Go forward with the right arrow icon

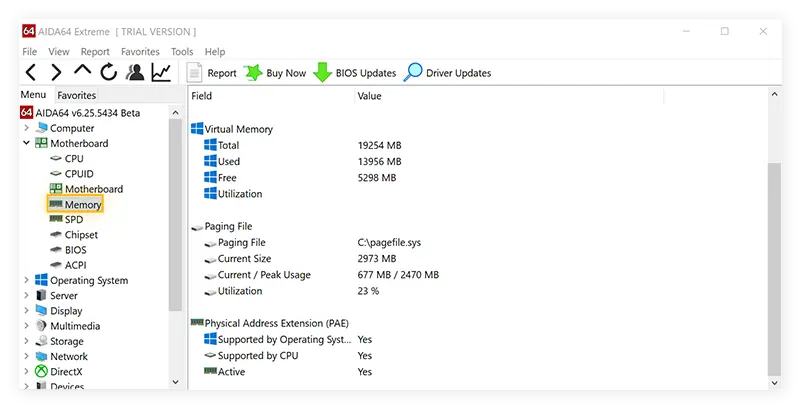click(x=56, y=73)
